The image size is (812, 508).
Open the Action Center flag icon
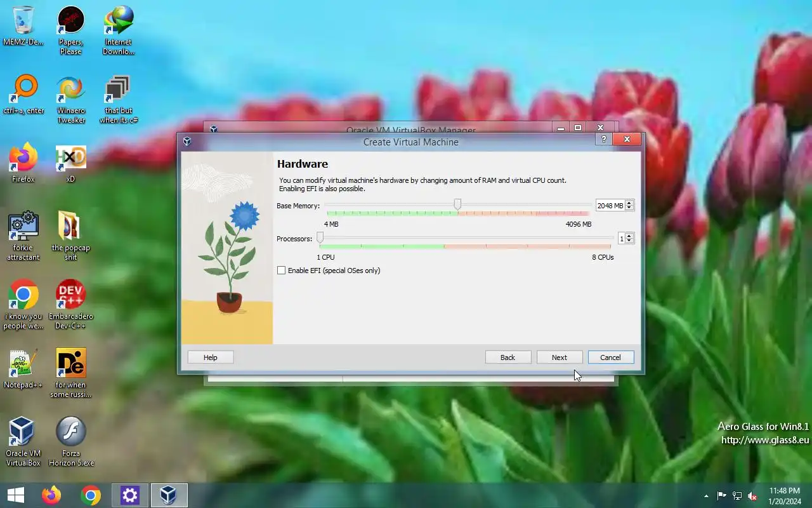point(721,496)
